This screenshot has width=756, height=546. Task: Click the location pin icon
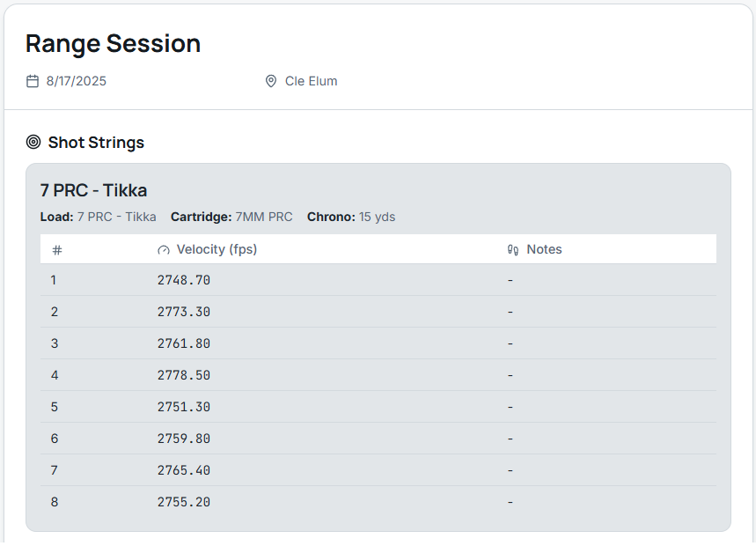(x=271, y=81)
